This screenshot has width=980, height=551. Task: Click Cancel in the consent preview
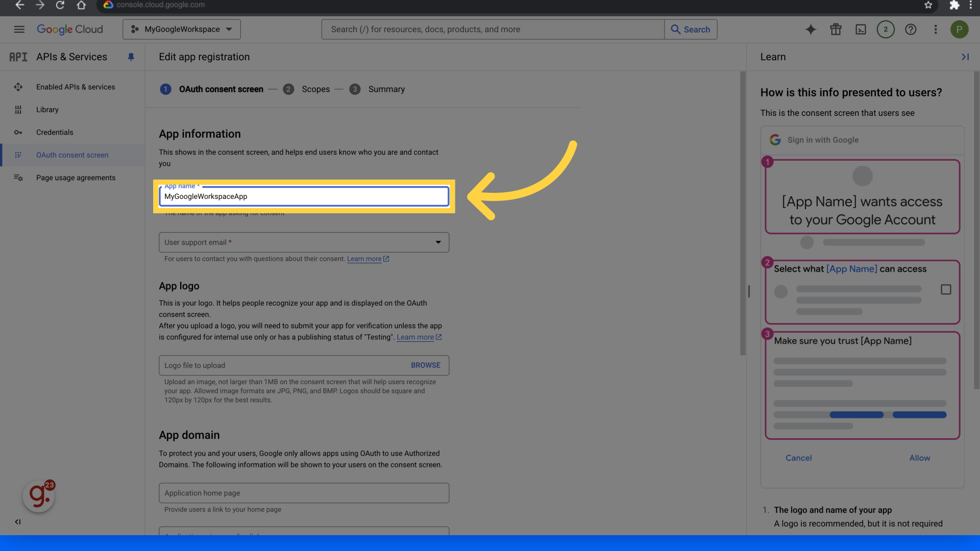point(798,458)
